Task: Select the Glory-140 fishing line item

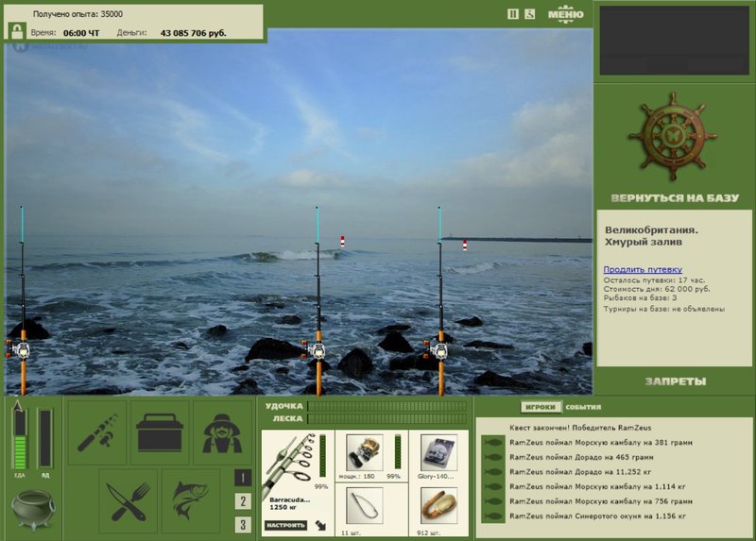Action: (x=438, y=452)
